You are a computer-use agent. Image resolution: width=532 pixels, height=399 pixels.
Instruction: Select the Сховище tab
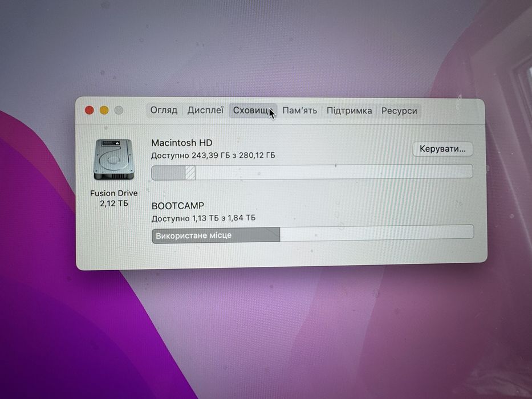(x=253, y=111)
